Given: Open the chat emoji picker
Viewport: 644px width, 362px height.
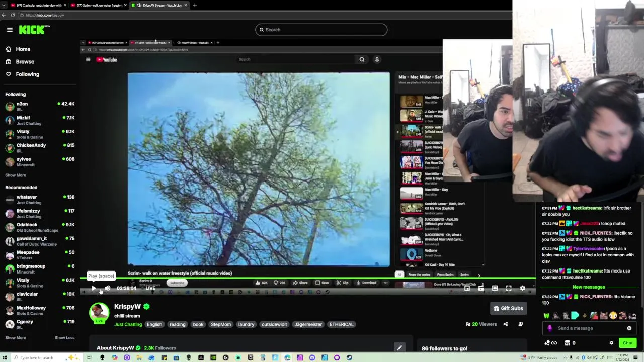Looking at the screenshot, I should pos(629,328).
